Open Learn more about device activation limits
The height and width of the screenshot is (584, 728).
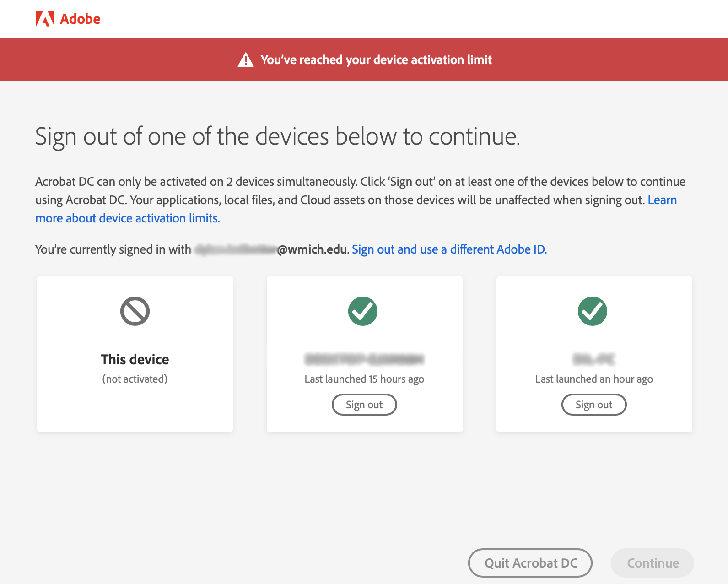tap(127, 218)
